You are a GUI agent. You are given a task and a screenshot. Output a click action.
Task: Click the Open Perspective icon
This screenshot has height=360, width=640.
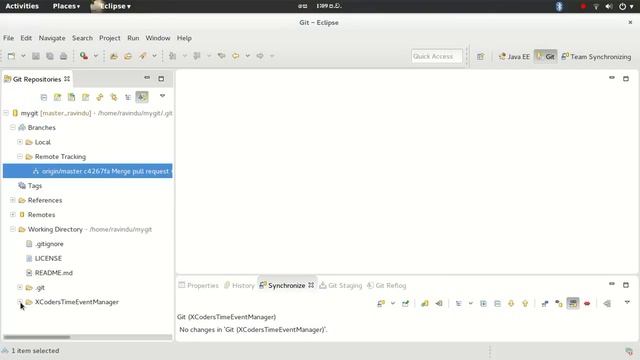coord(480,56)
